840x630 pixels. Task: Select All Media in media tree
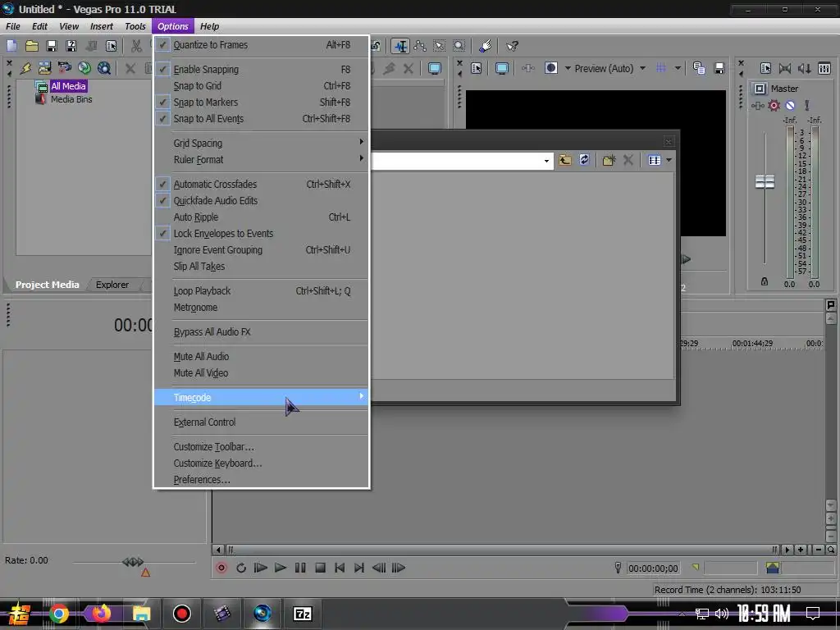click(x=68, y=86)
